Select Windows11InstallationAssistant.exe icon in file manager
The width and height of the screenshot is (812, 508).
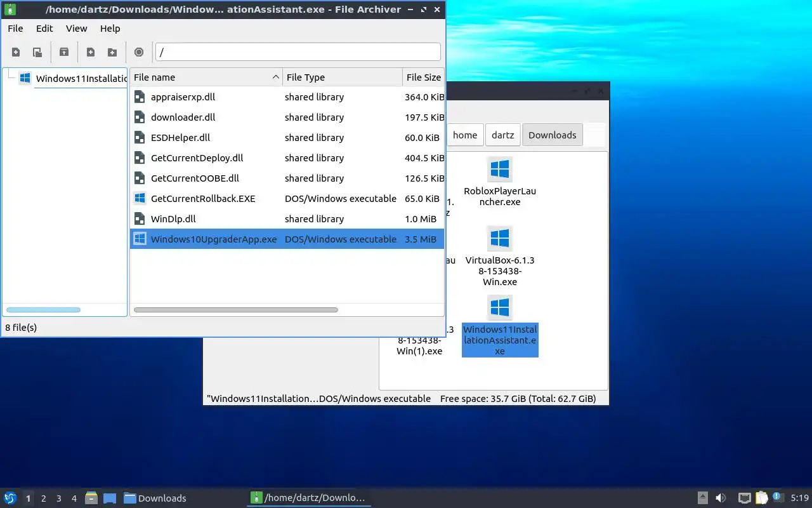tap(500, 307)
